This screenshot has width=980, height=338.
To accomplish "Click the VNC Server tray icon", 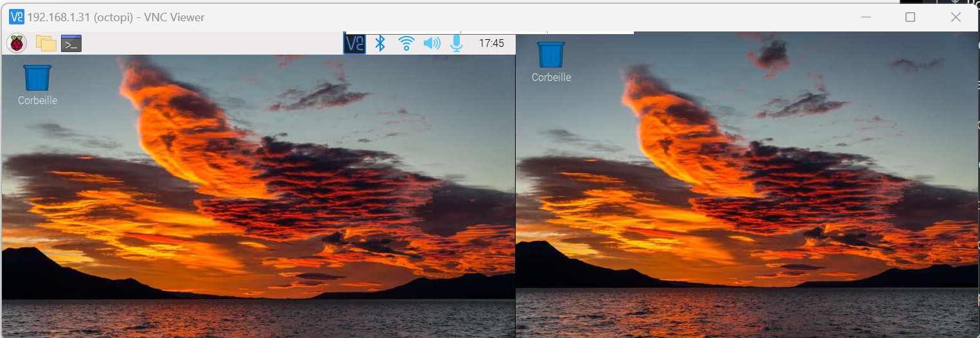I will tap(354, 43).
